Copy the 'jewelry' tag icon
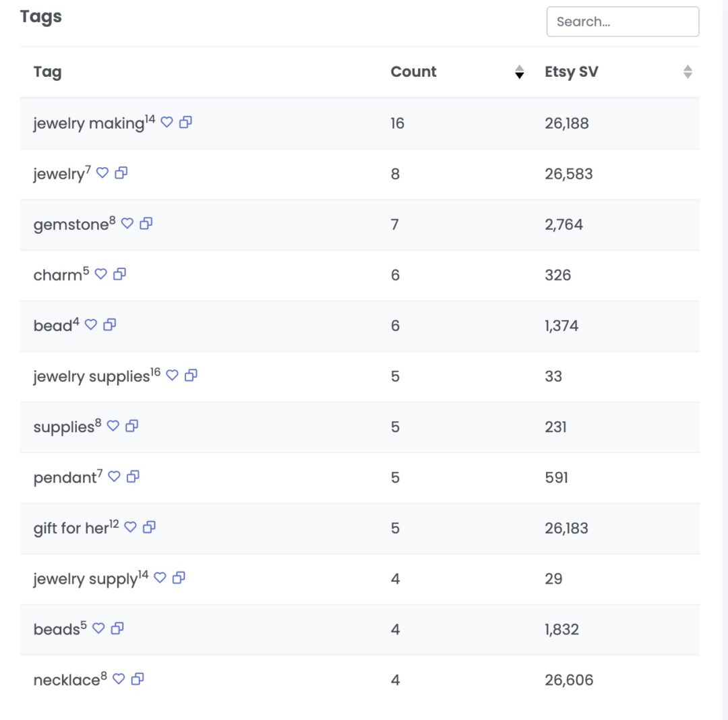The image size is (728, 720). (121, 173)
